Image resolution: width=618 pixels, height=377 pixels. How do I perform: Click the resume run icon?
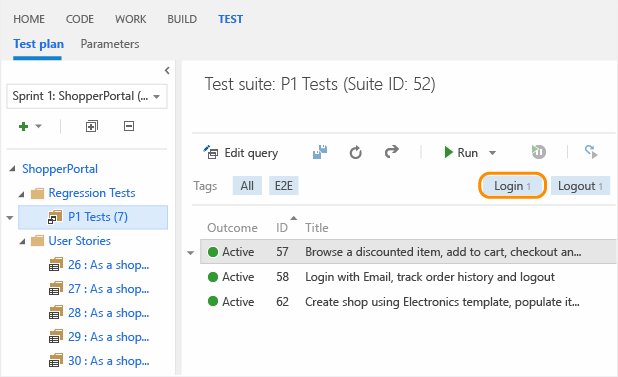pyautogui.click(x=538, y=152)
